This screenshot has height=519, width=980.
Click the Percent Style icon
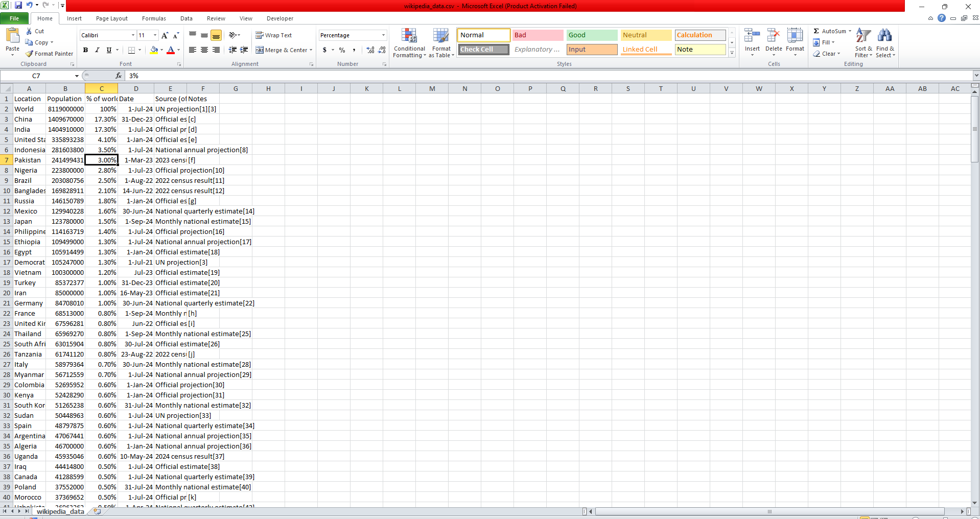342,50
